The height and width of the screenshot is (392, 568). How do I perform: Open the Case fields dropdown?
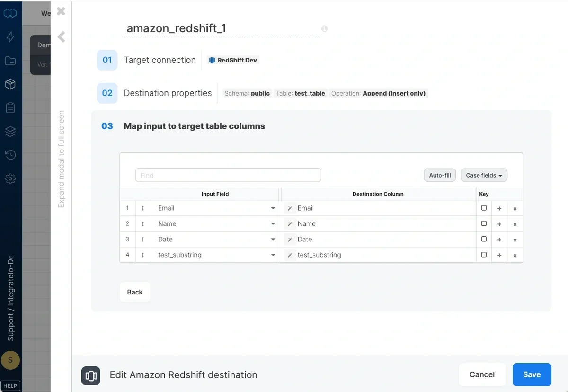click(484, 175)
